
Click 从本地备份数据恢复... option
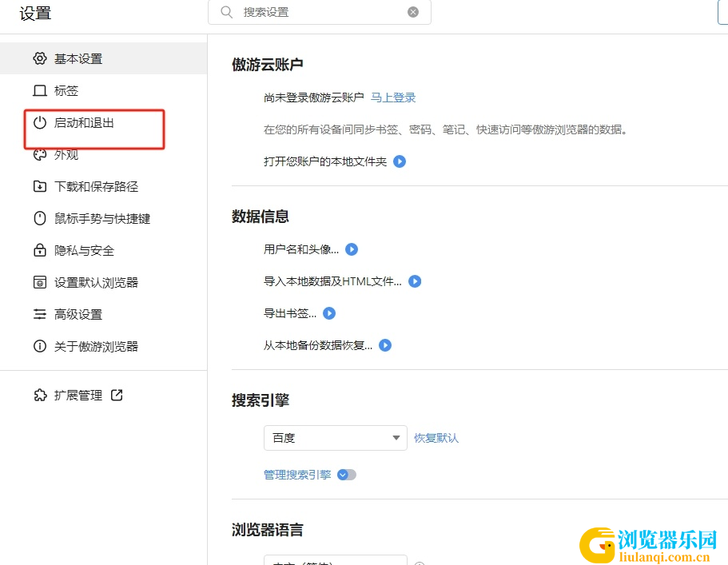tap(318, 345)
